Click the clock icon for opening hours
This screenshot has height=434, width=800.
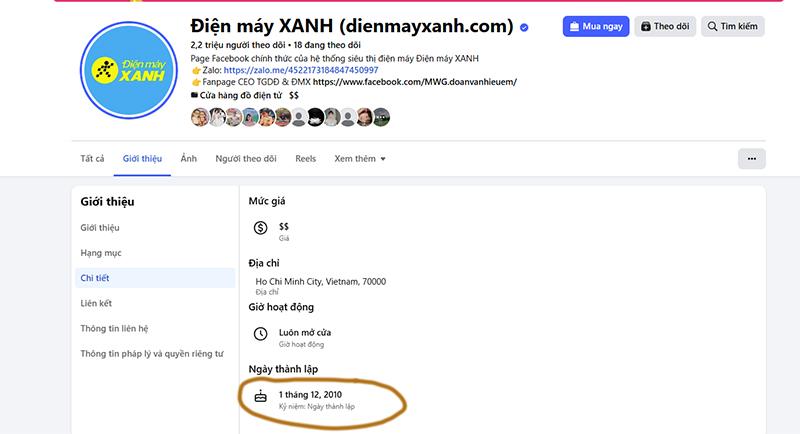(260, 334)
